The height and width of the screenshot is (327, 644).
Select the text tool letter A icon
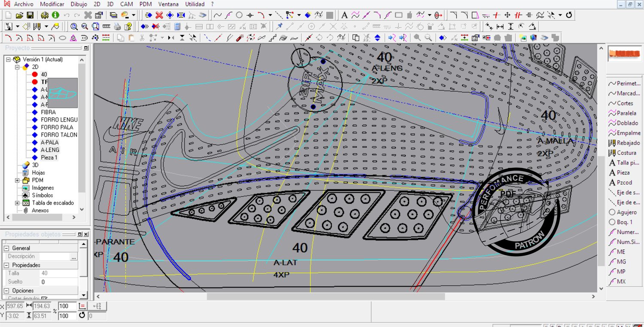pos(344,15)
